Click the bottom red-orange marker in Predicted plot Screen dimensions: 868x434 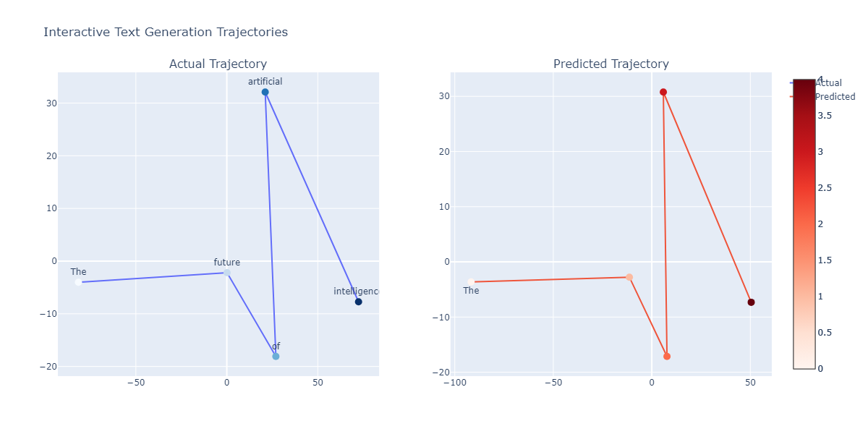667,357
